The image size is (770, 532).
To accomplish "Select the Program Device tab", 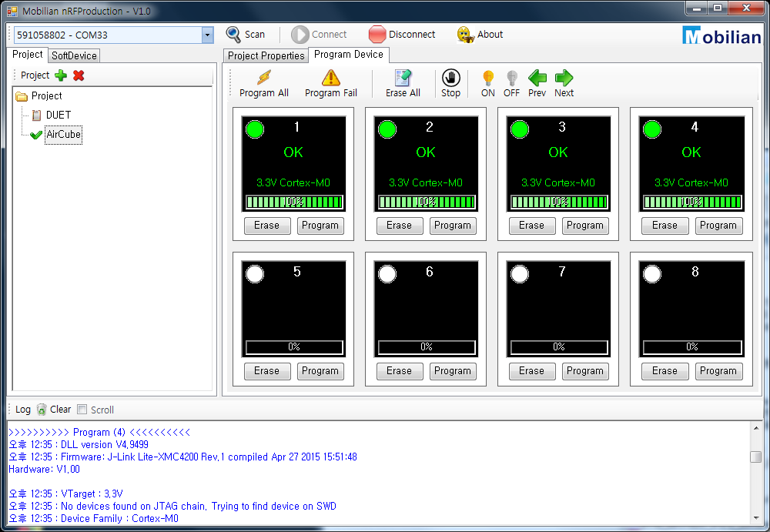I will point(349,55).
